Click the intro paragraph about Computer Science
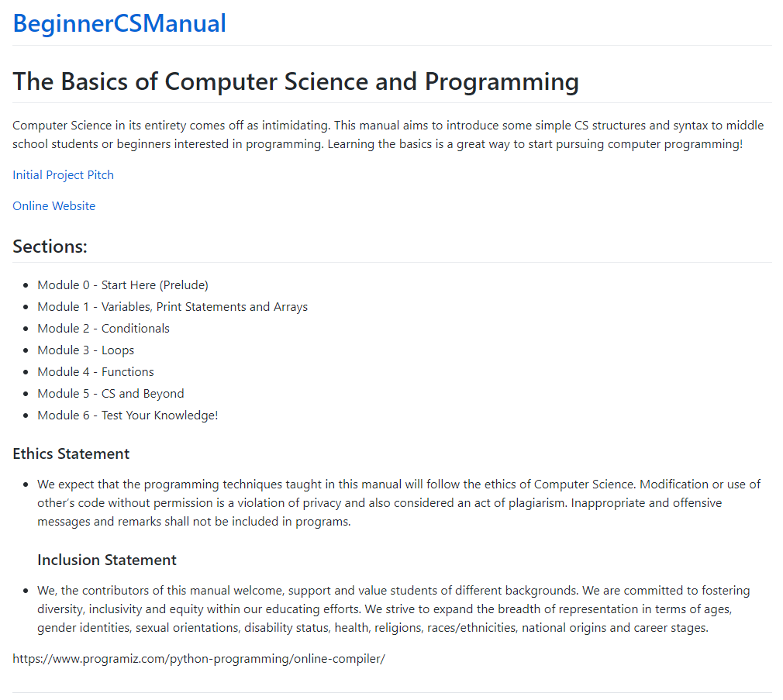The height and width of the screenshot is (700, 783). [x=378, y=135]
